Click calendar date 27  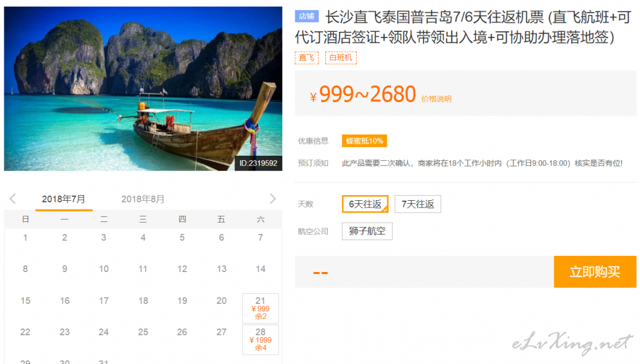(x=221, y=332)
